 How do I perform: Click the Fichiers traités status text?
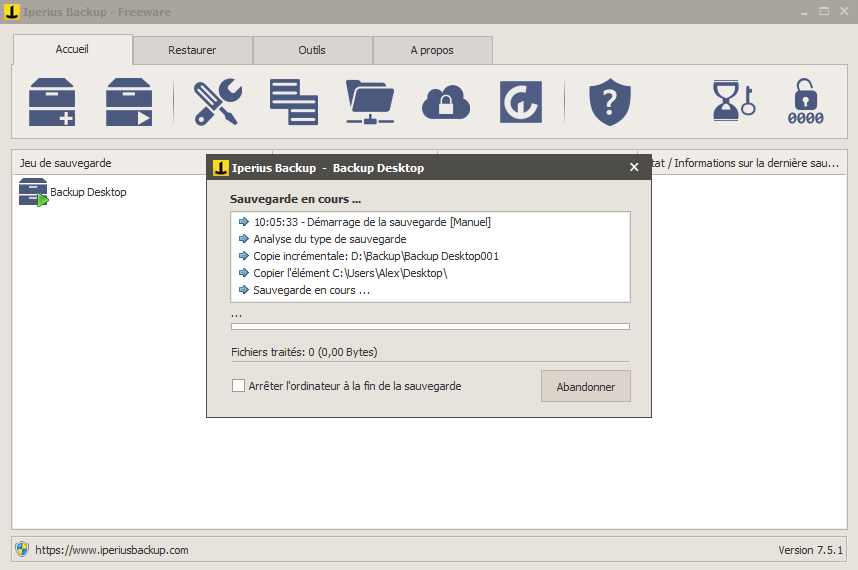pyautogui.click(x=304, y=352)
